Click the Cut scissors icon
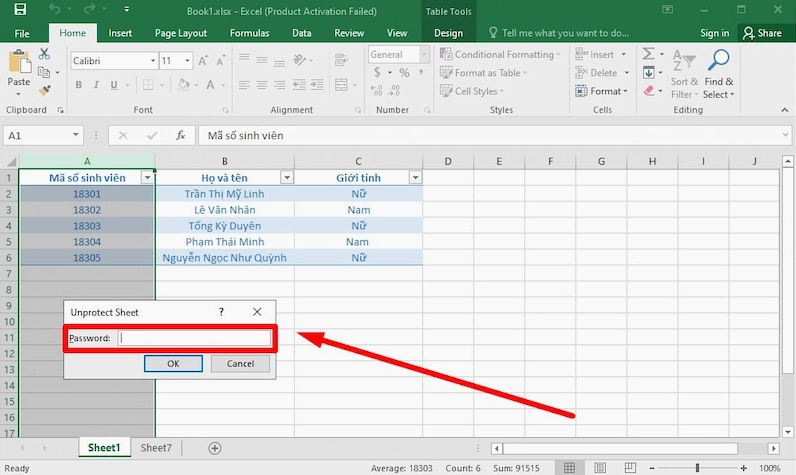Screen dimensions: 796x475 pos(44,54)
